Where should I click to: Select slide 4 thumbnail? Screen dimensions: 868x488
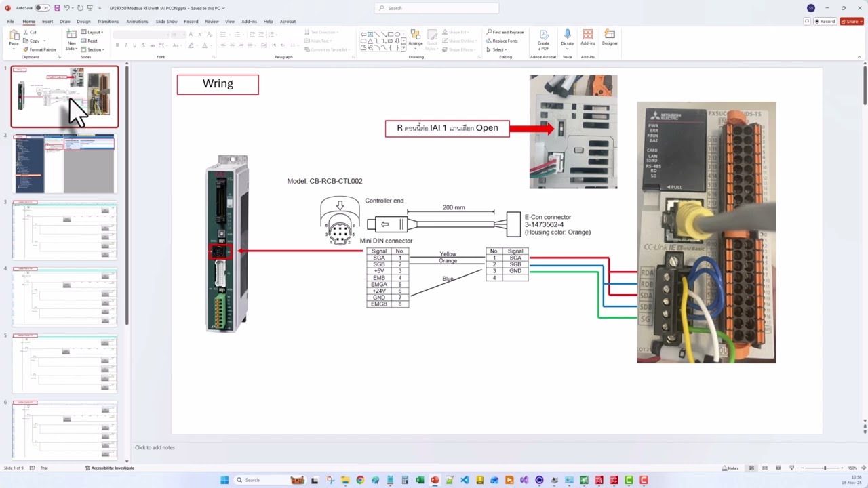(64, 297)
